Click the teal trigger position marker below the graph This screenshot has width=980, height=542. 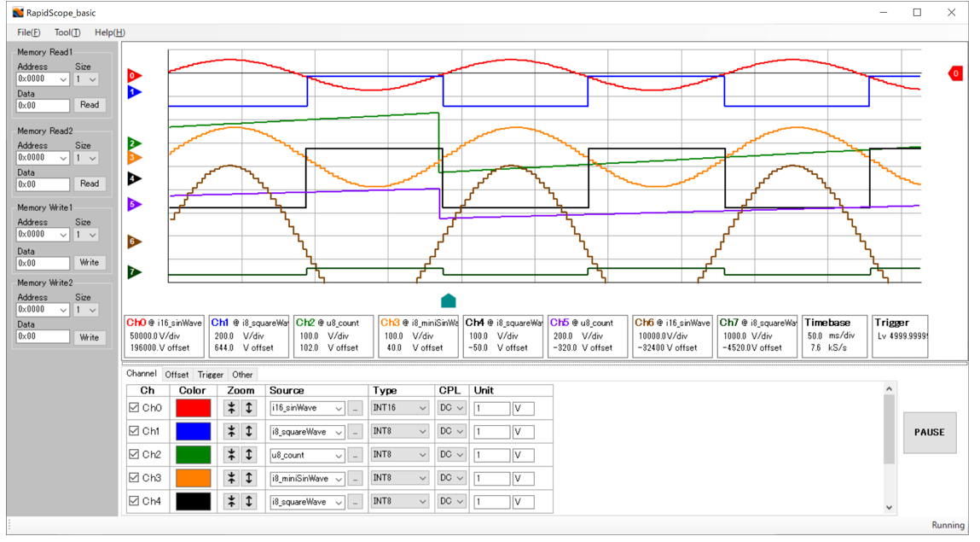coord(449,300)
